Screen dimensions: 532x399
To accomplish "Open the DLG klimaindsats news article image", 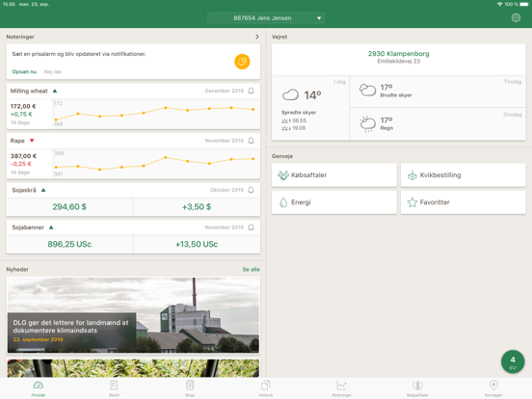I will coord(133,315).
